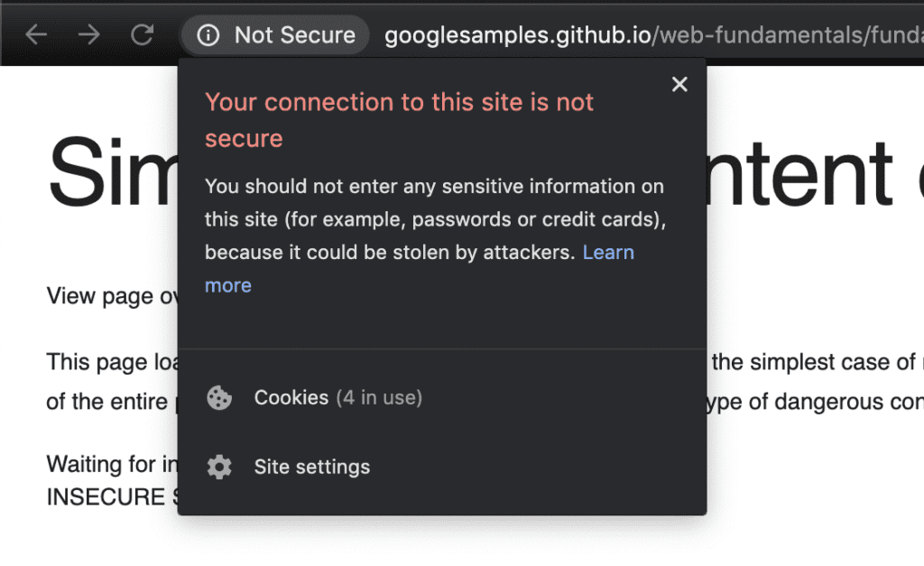The image size is (924, 566).
Task: Click the sensitive information warning paragraph
Action: coord(435,219)
